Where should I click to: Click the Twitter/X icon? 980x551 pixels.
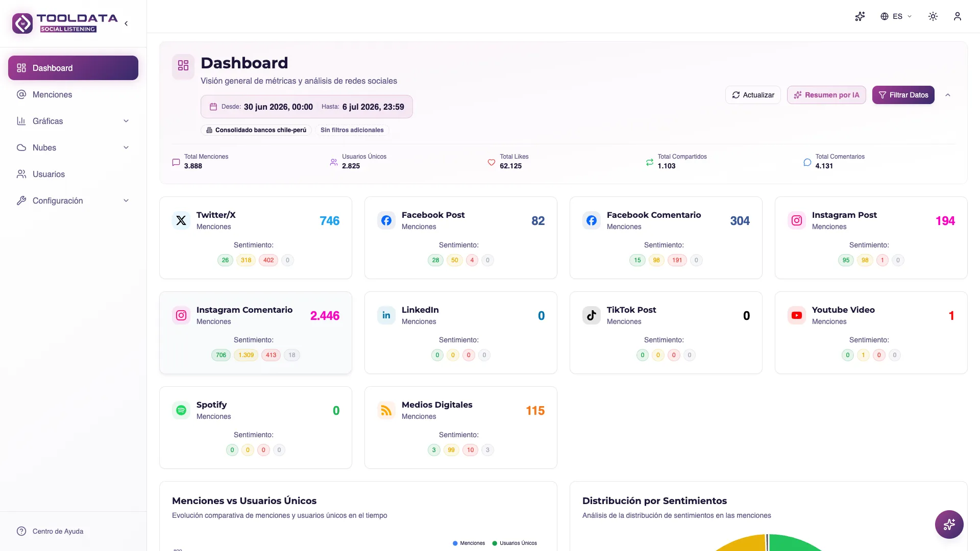pos(181,220)
